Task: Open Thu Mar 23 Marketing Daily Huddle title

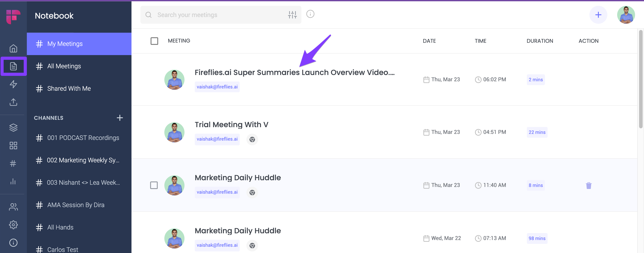Action: click(x=237, y=177)
